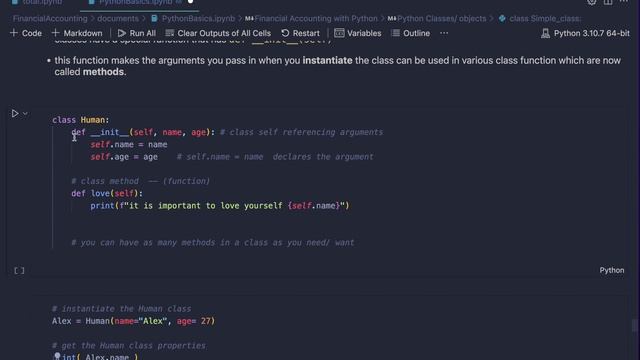The width and height of the screenshot is (640, 360).
Task: Expand the run options chevron beside the cell
Action: [x=25, y=113]
